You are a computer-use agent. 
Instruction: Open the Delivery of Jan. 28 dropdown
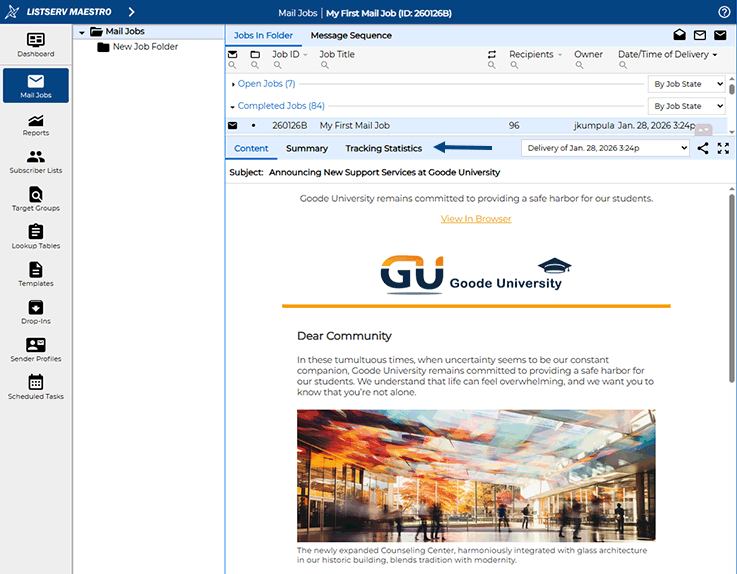click(x=605, y=148)
